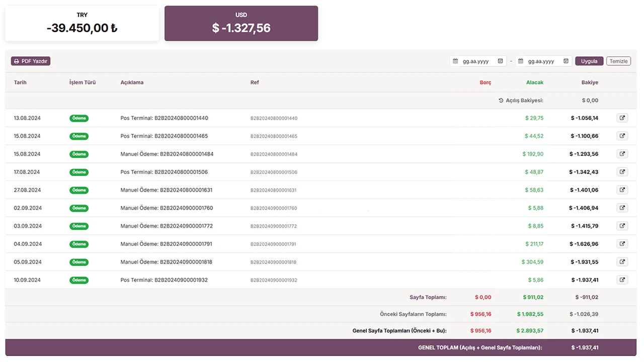The image size is (644, 362).
Task: Click the Açıklama column header
Action: [x=132, y=82]
